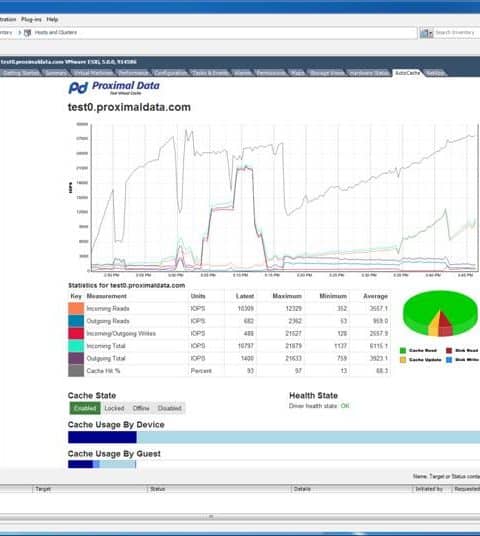Click the test0.proximaldata.com heading

click(129, 107)
